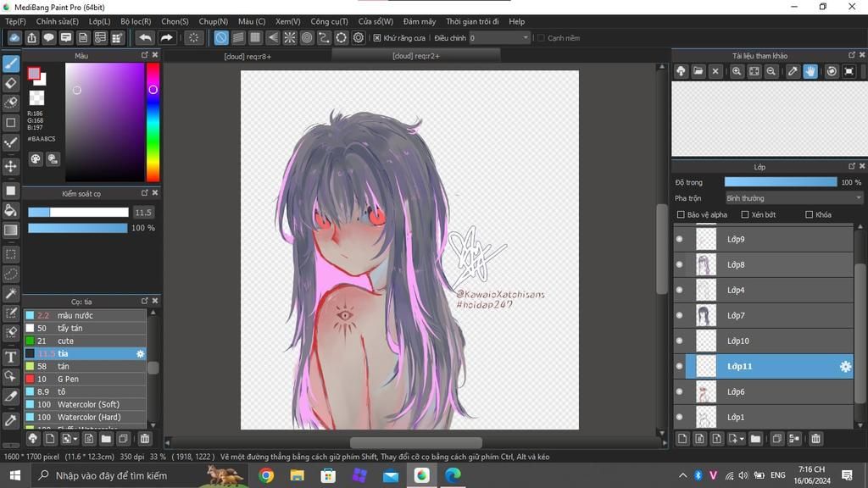
Task: Expand add layer dropdown arrow
Action: 742,439
